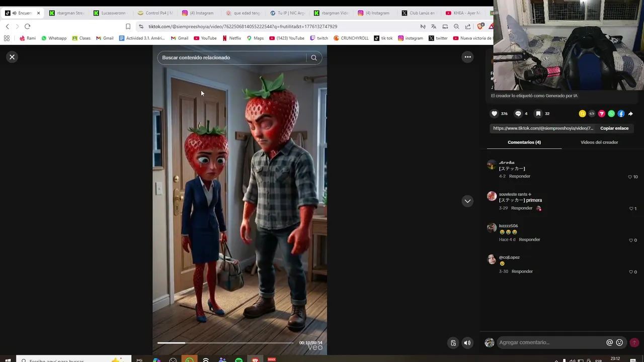Share video on WhatsApp

tap(611, 114)
